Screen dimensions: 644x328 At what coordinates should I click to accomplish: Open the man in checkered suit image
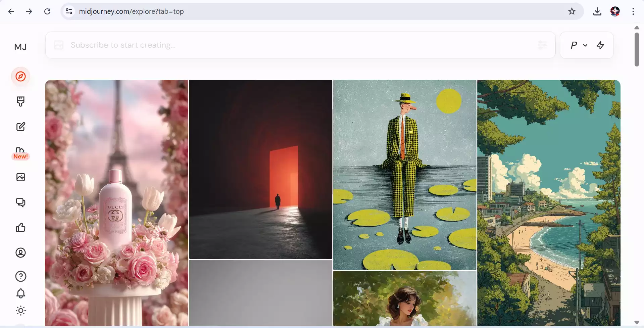pos(405,175)
